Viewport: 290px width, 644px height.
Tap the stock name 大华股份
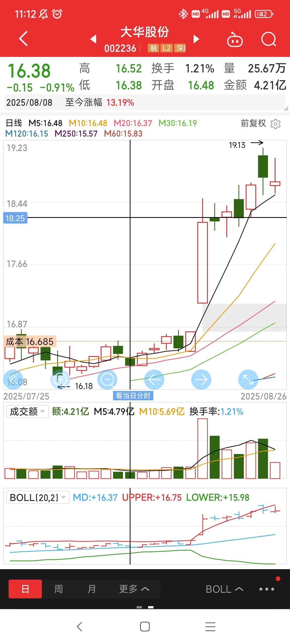[x=145, y=32]
